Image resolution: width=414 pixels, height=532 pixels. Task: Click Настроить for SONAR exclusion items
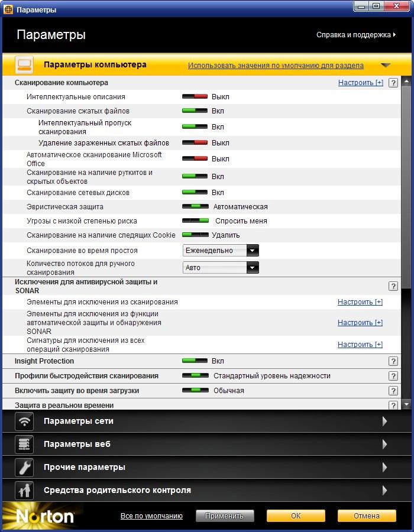point(360,323)
